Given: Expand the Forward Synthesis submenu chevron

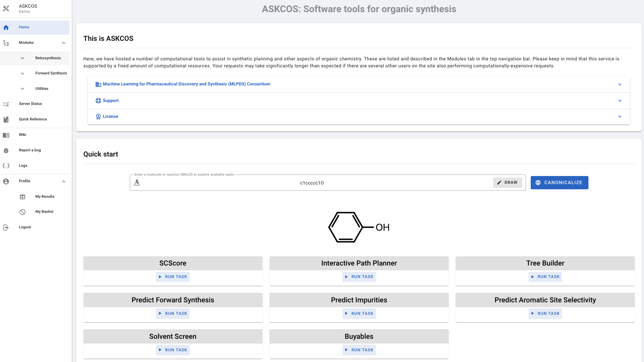Looking at the screenshot, I should [x=22, y=74].
